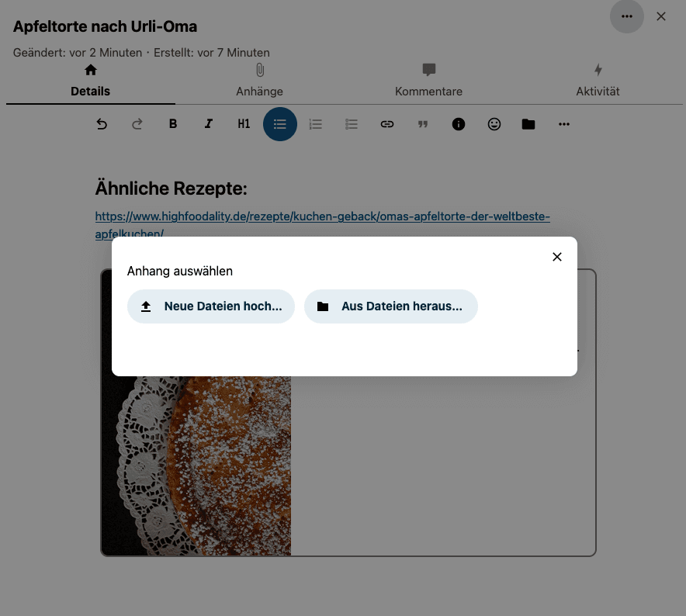The width and height of the screenshot is (686, 616).
Task: Click the redo arrow in editor toolbar
Action: tap(137, 124)
